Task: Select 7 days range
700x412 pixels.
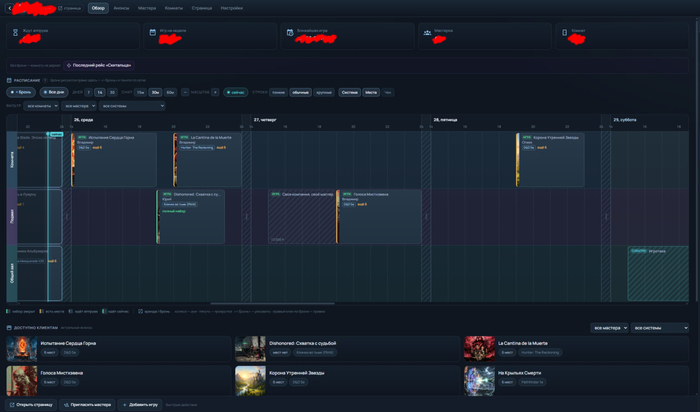Action: (88, 92)
